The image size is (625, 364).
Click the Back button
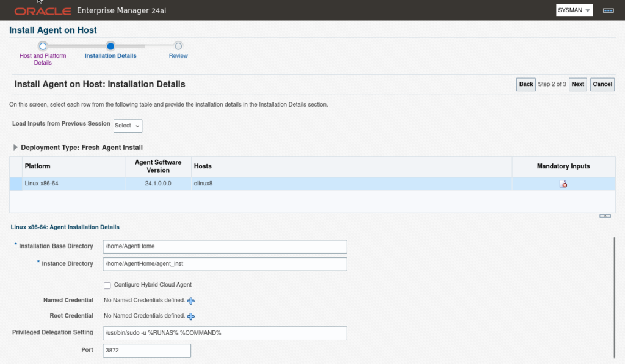click(x=526, y=84)
